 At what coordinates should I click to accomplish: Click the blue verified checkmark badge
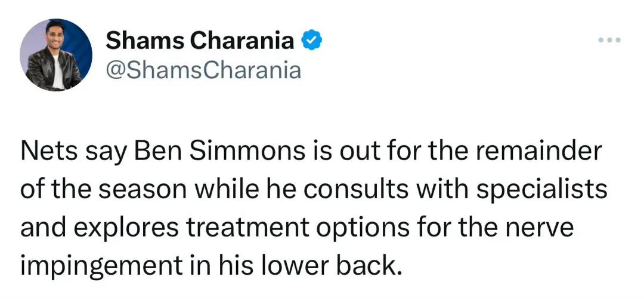pos(312,40)
